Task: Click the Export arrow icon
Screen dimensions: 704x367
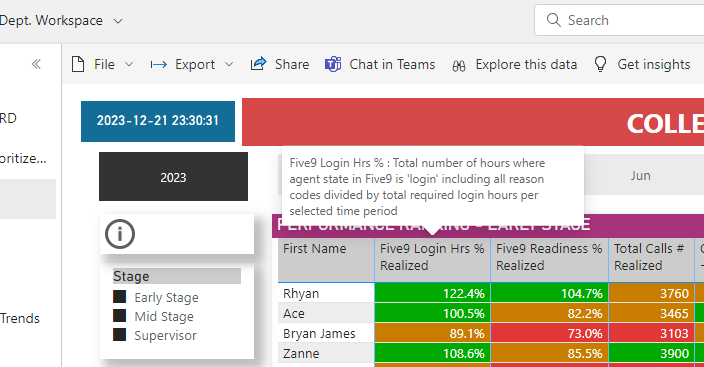Action: point(158,65)
